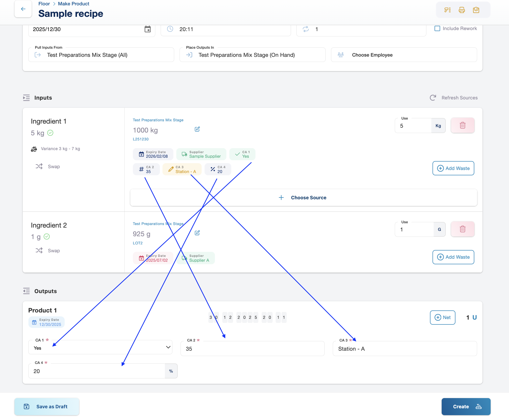This screenshot has height=420, width=509.
Task: Open the Choose Employee selector
Action: (404, 55)
